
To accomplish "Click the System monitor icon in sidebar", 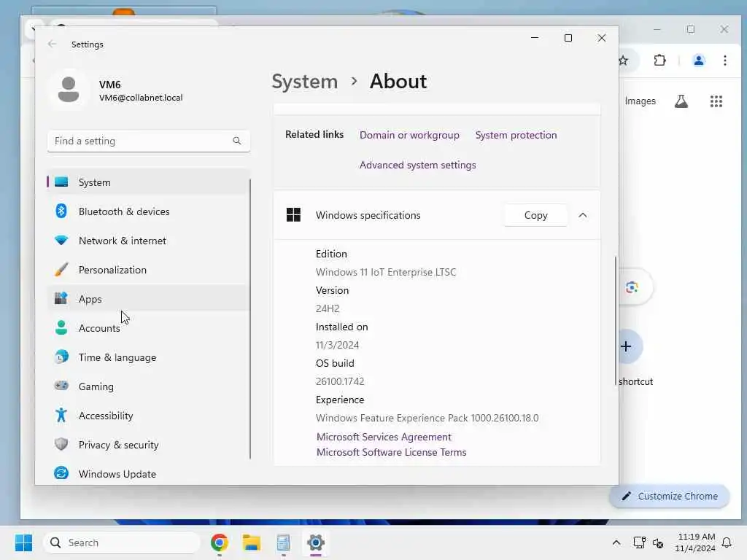I will coord(61,182).
